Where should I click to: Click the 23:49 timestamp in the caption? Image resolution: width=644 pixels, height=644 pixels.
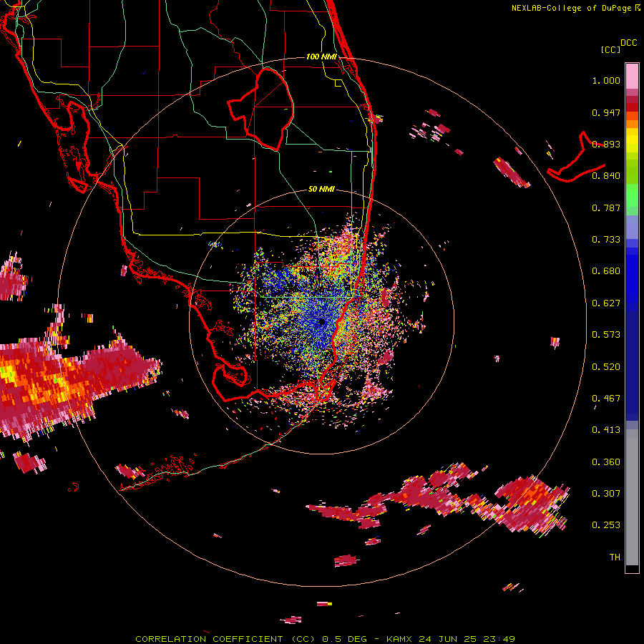499,639
